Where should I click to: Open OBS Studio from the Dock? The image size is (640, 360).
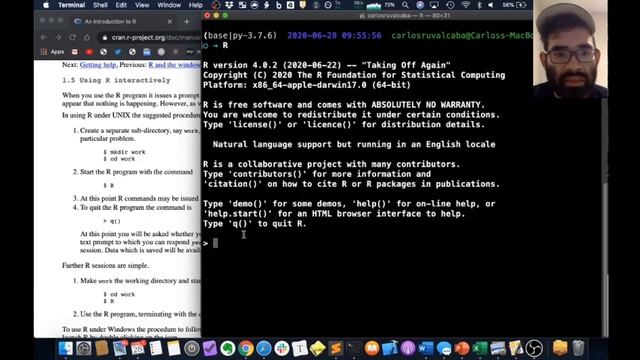(x=534, y=349)
